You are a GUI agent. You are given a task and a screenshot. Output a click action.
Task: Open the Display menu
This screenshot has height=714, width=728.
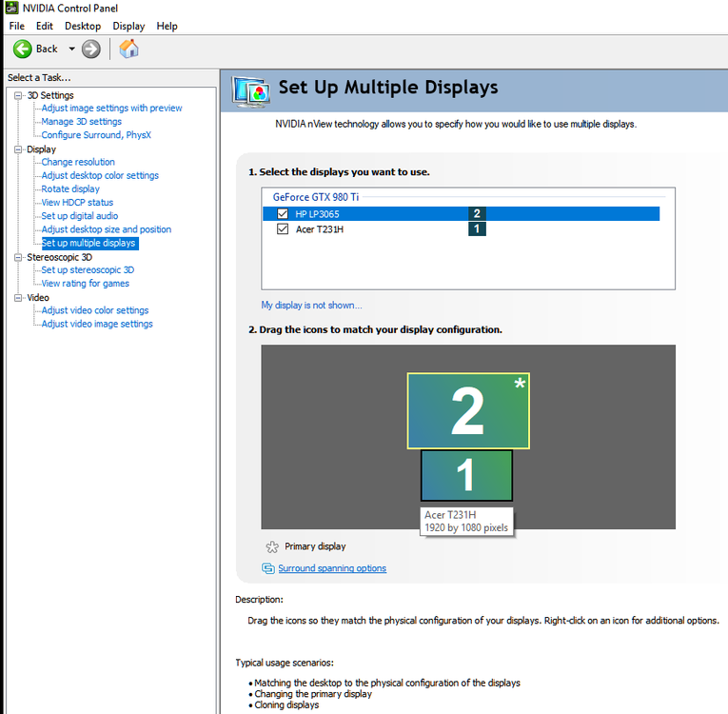[128, 26]
